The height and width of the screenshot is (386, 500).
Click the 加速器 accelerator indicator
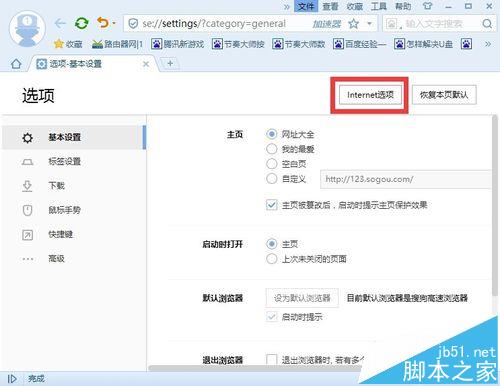[327, 24]
